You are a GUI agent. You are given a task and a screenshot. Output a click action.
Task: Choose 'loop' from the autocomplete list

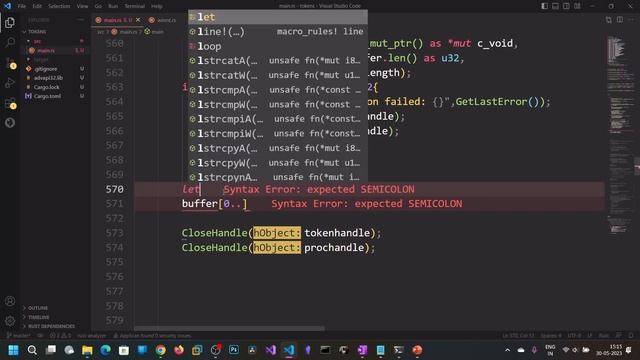pyautogui.click(x=278, y=46)
